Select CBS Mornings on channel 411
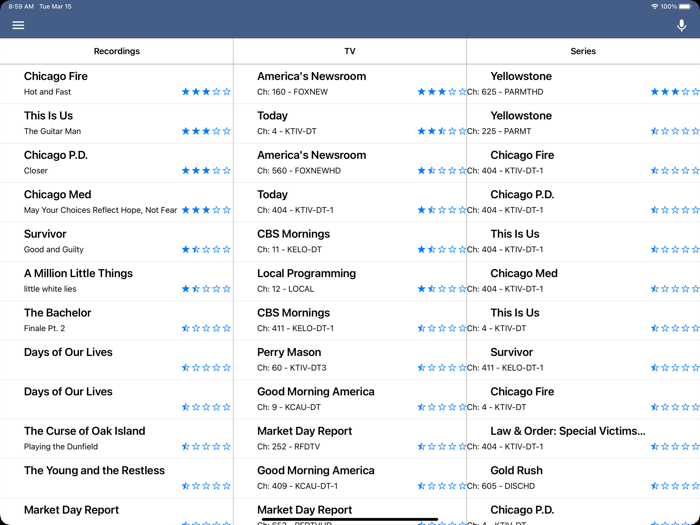 click(x=350, y=320)
